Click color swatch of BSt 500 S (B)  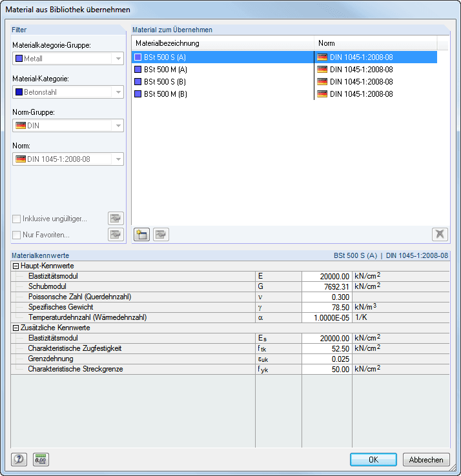(x=138, y=82)
